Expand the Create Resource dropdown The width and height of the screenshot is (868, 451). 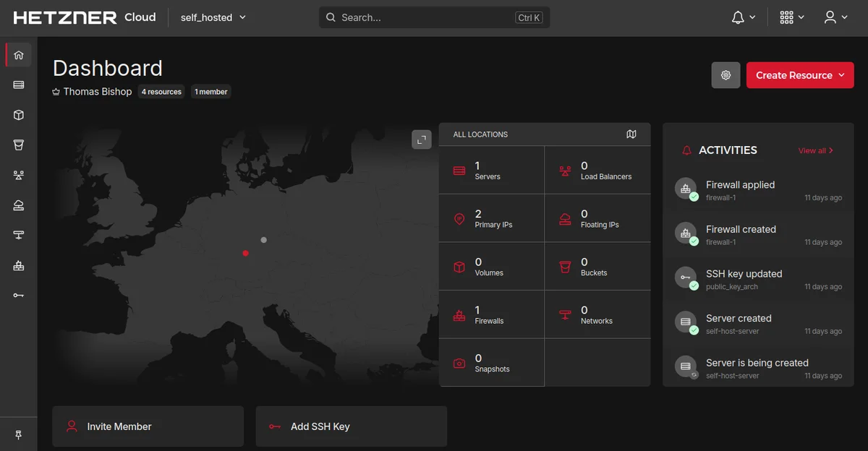(x=800, y=75)
